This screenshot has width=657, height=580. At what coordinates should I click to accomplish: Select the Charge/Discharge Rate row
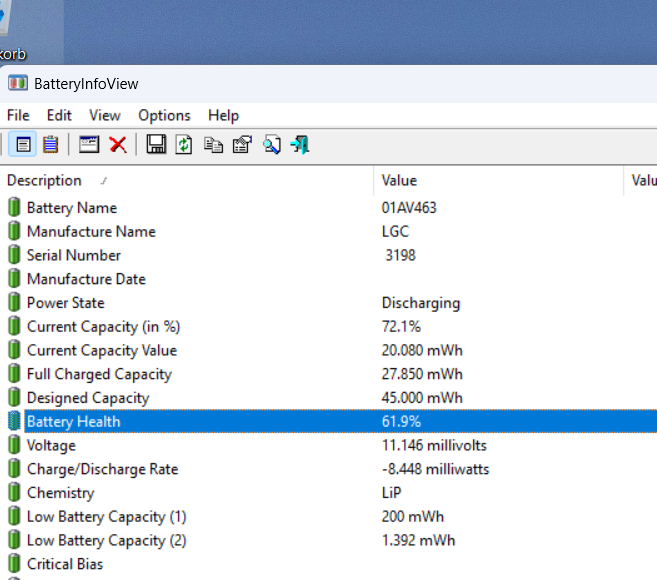point(328,469)
